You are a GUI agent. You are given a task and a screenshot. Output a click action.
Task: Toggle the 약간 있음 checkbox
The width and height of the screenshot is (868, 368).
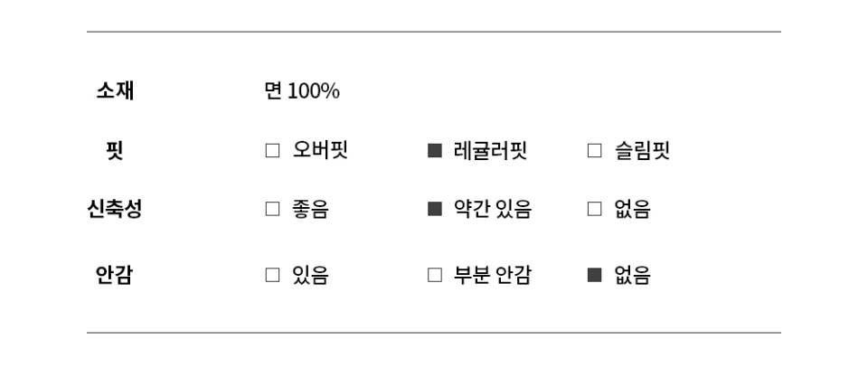pyautogui.click(x=435, y=210)
